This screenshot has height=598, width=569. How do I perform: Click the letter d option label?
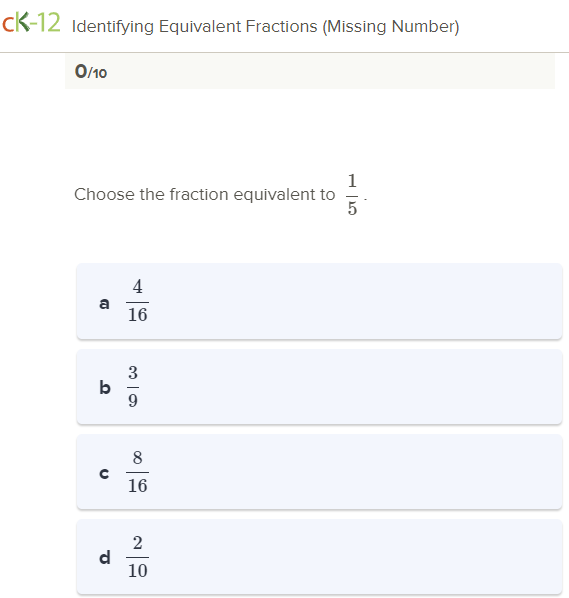[x=105, y=558]
